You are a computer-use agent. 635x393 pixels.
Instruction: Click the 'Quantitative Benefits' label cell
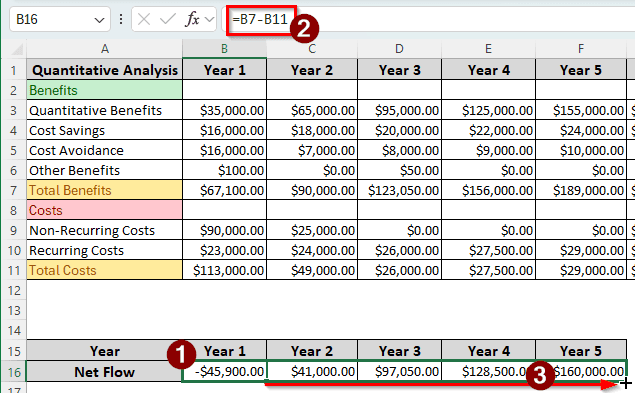(x=104, y=110)
